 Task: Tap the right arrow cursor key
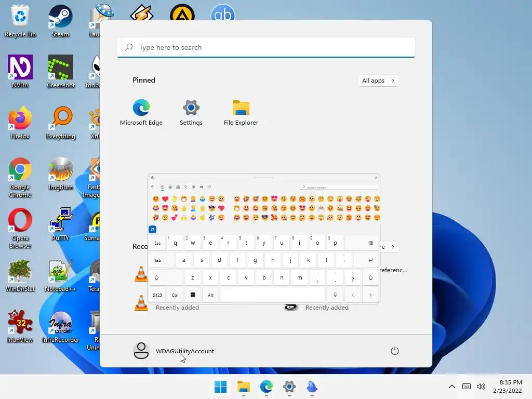pos(370,295)
